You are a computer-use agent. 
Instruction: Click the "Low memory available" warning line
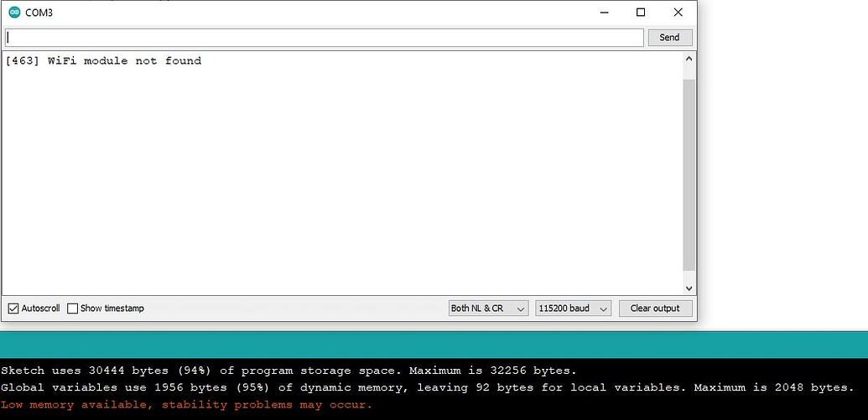pyautogui.click(x=186, y=405)
